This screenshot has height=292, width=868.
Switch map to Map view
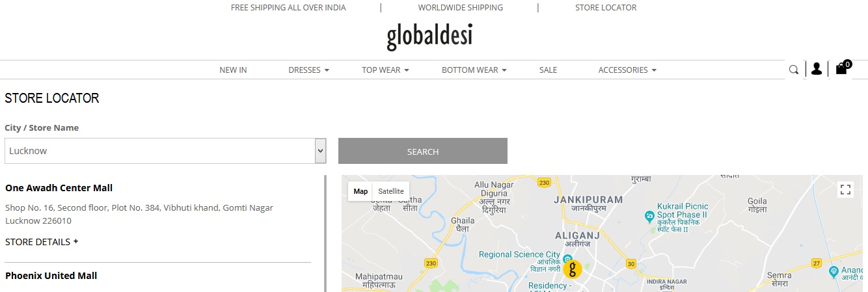(x=360, y=191)
